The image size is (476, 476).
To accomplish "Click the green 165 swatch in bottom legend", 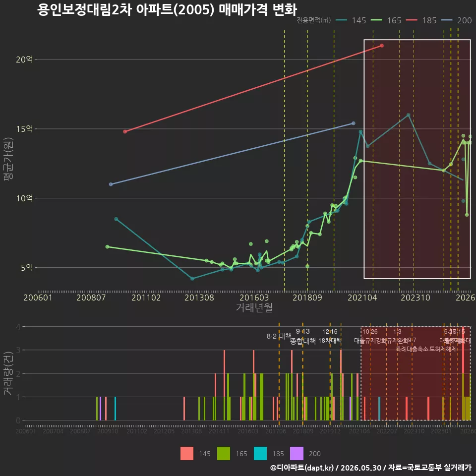I will (224, 454).
